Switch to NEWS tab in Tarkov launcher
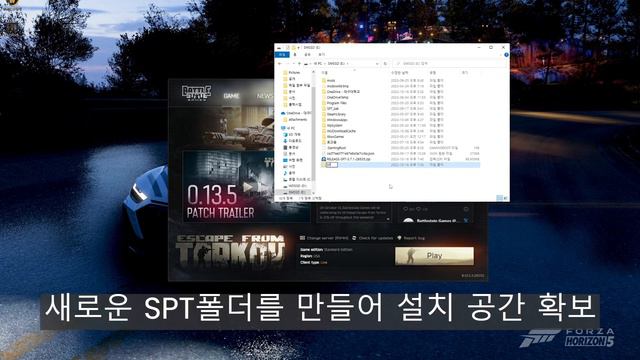 (264, 96)
